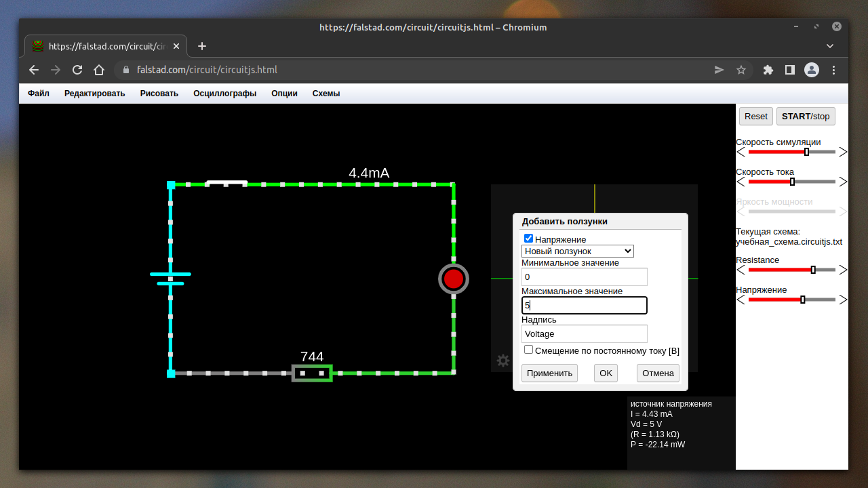Click the oscilloscope settings gear icon

coord(502,361)
